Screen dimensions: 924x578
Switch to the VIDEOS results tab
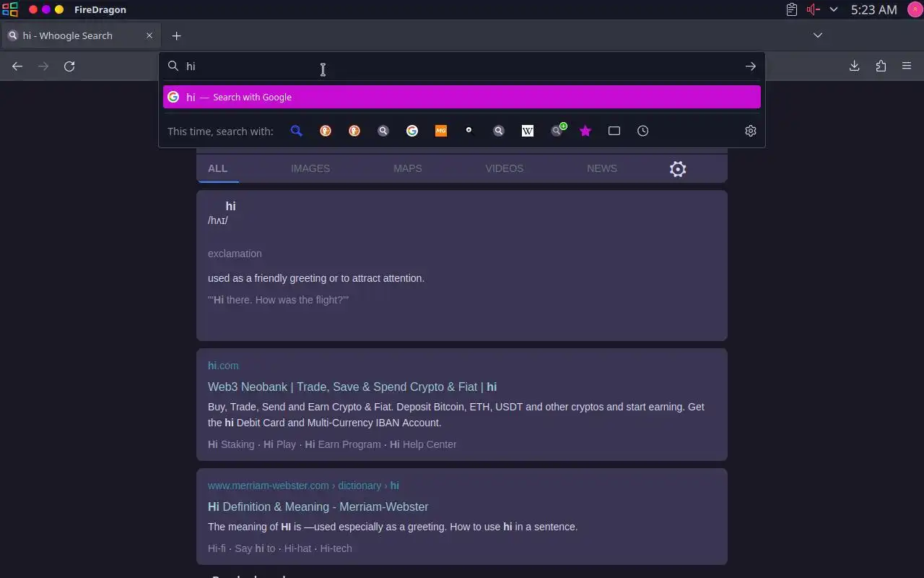[505, 168]
